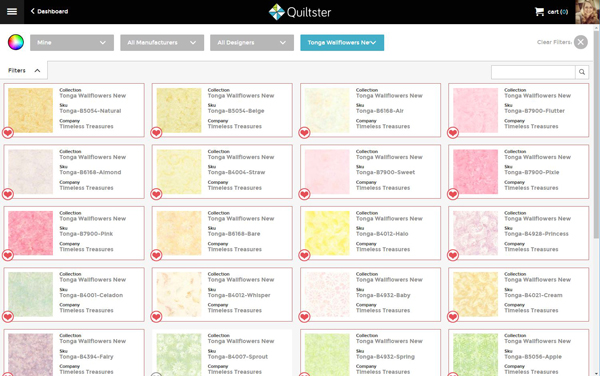The image size is (600, 376).
Task: Select the Tonga-B7900-Pixie fabric thumbnail
Action: (475, 172)
